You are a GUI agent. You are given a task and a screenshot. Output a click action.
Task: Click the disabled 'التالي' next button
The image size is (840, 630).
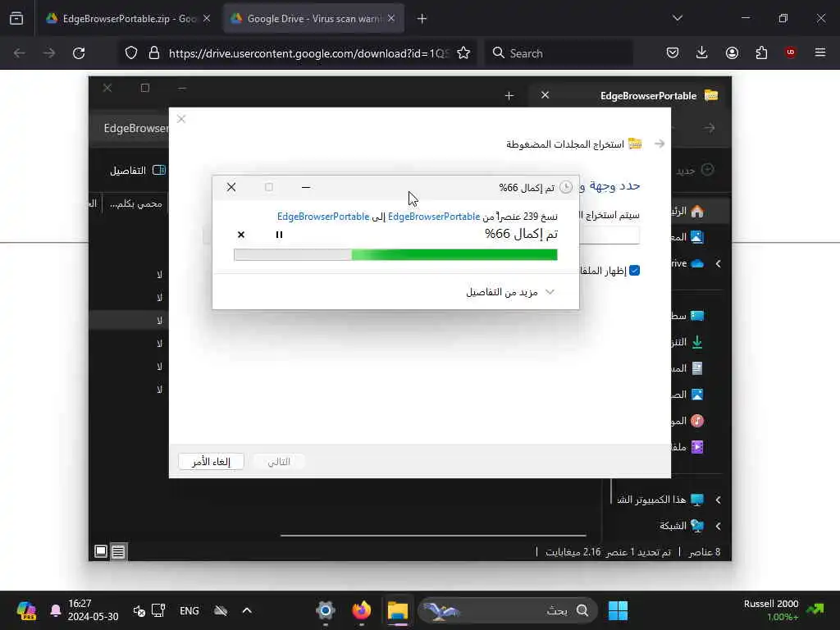click(x=279, y=462)
